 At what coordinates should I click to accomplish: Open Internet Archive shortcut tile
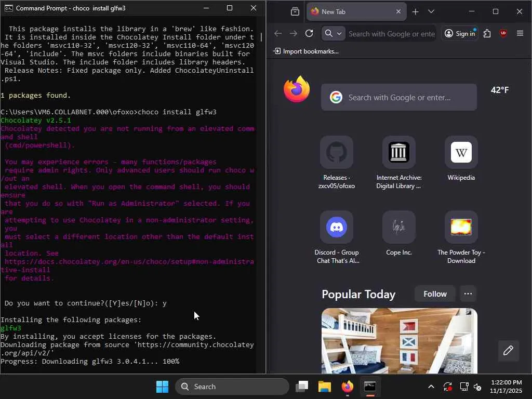[398, 163]
